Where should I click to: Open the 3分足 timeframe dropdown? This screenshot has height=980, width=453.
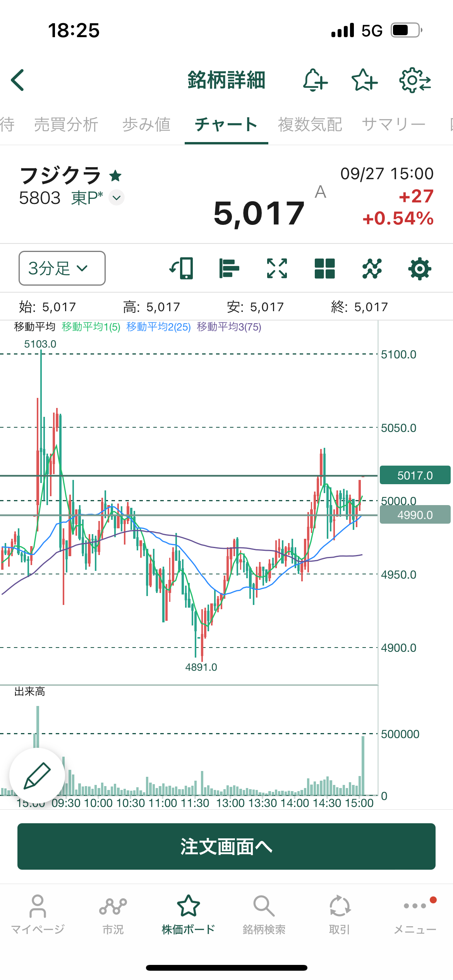[x=62, y=268]
